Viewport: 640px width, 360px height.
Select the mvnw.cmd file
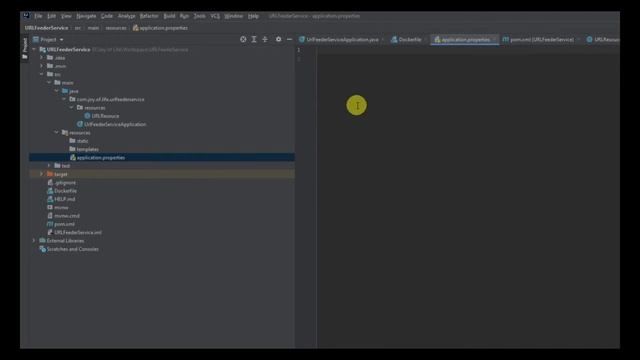click(63, 216)
